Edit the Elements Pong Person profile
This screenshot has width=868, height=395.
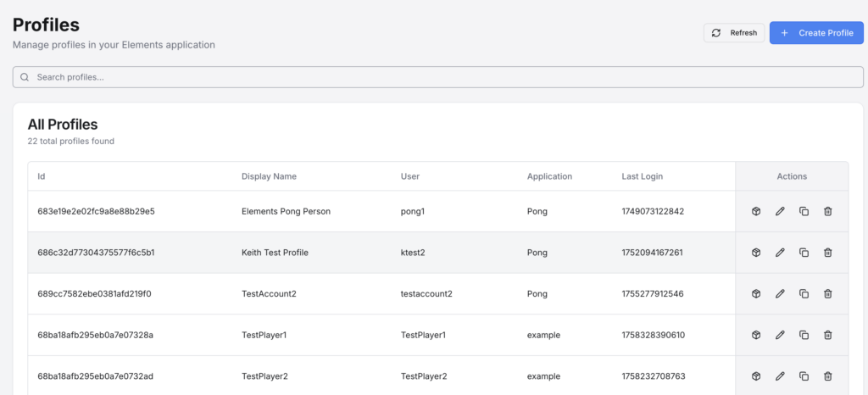780,211
